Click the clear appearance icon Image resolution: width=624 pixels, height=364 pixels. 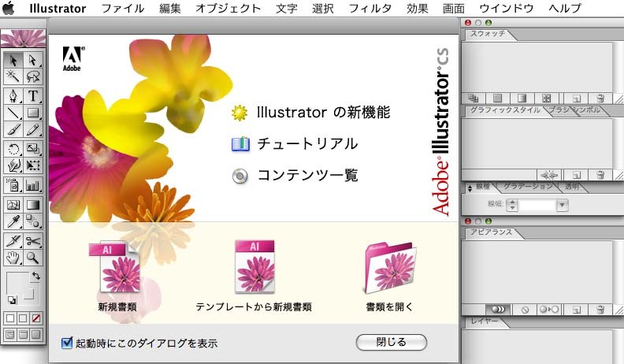click(525, 310)
